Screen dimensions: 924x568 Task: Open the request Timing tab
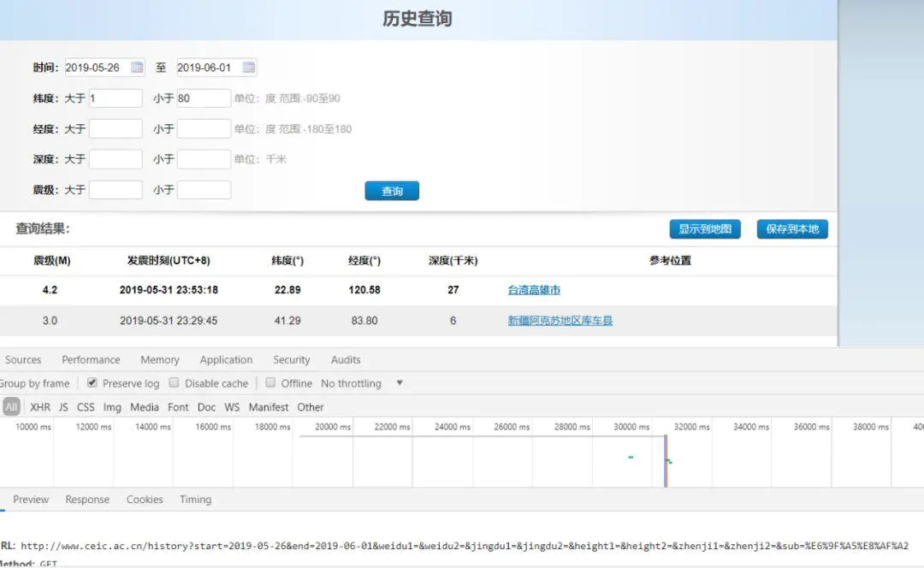195,499
